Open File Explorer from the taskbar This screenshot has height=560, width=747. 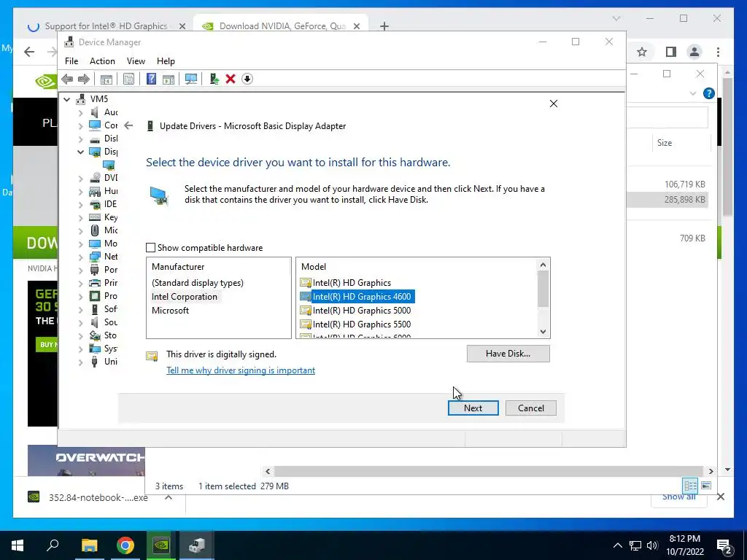click(89, 545)
